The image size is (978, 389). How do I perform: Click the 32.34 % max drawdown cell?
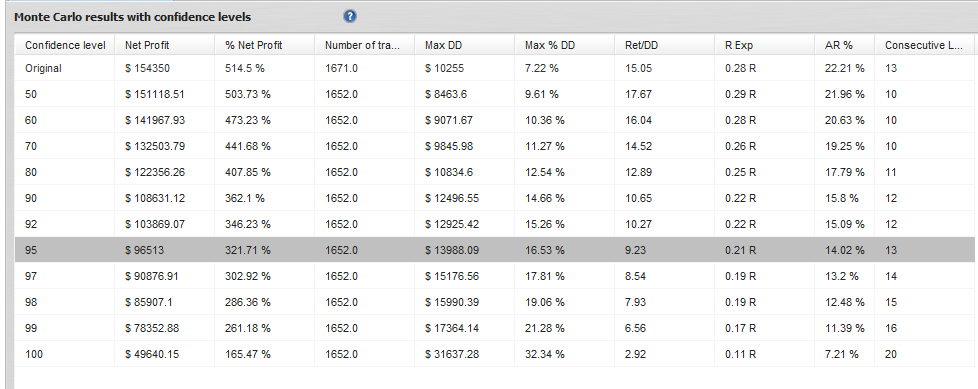coord(545,354)
